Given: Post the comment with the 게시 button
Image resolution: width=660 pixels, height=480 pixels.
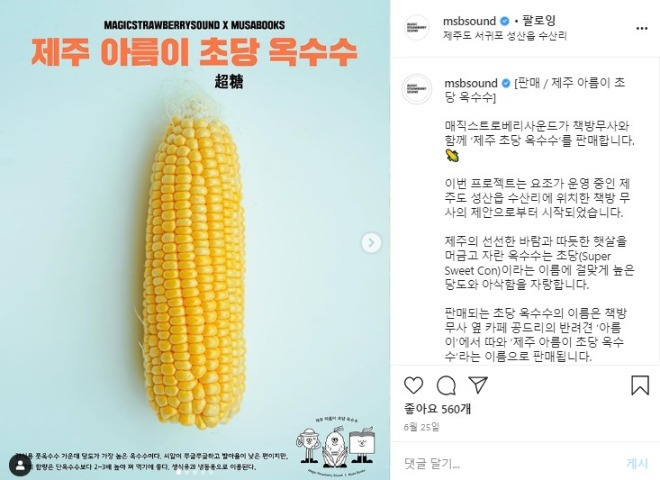Looking at the screenshot, I should pyautogui.click(x=637, y=463).
